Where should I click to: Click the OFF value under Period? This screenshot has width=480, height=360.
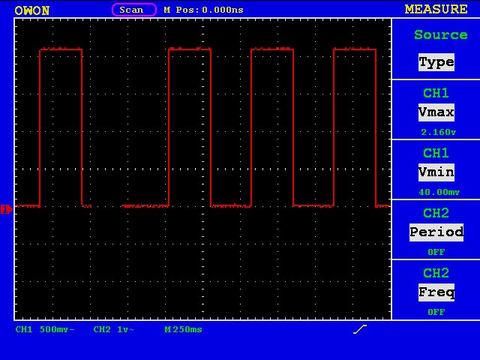[x=436, y=252]
